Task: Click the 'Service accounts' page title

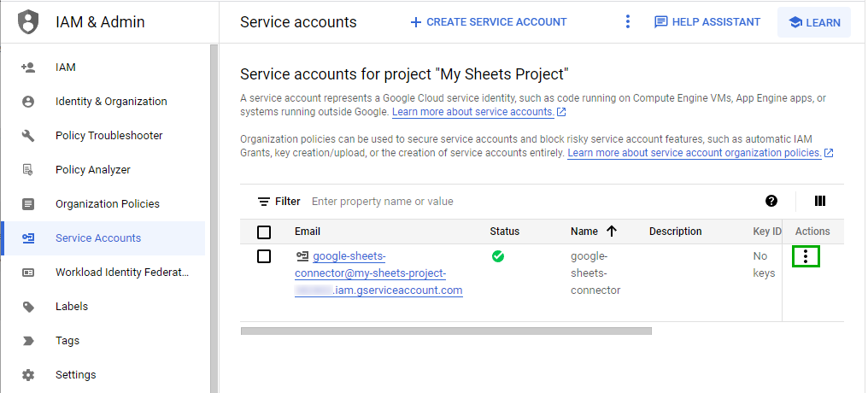Action: click(x=298, y=22)
